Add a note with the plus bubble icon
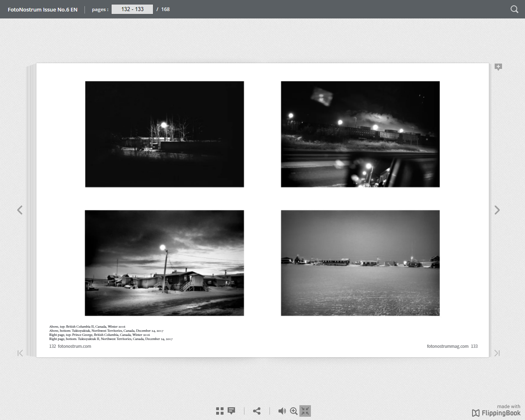Screen dimensions: 525x420 coord(498,67)
